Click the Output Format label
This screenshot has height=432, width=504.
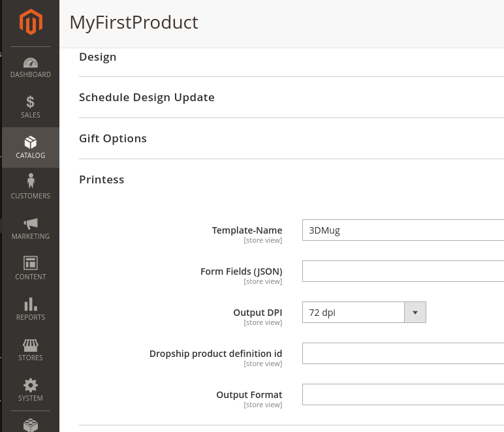249,395
